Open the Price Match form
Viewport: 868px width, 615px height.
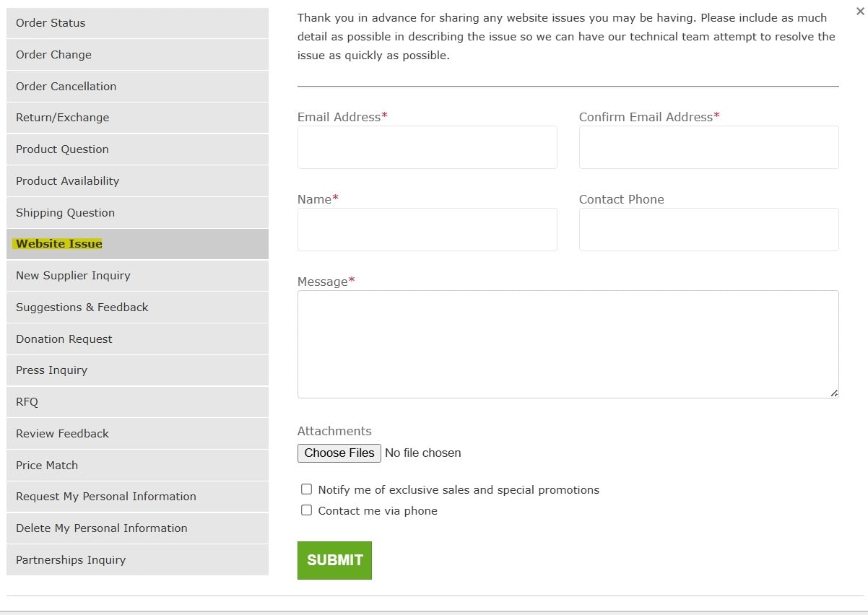pos(137,465)
